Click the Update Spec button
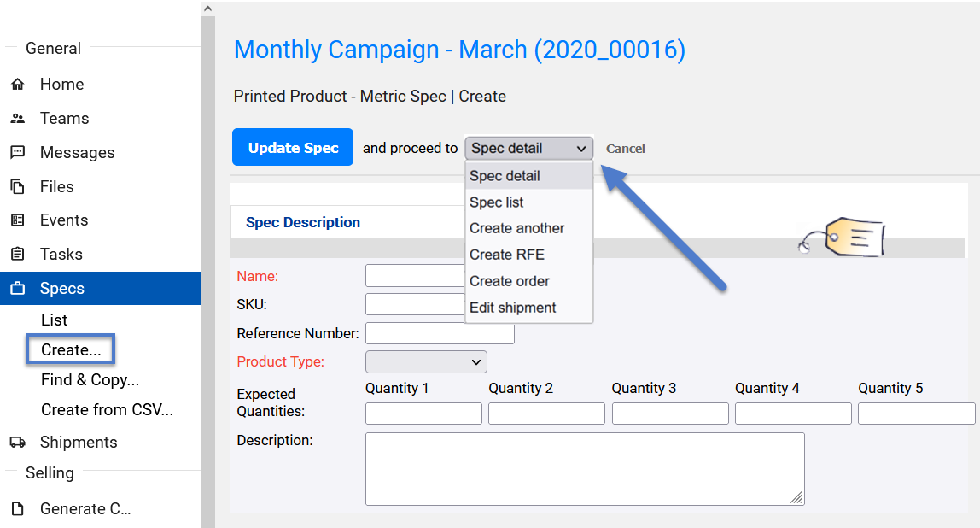The width and height of the screenshot is (980, 528). click(293, 147)
